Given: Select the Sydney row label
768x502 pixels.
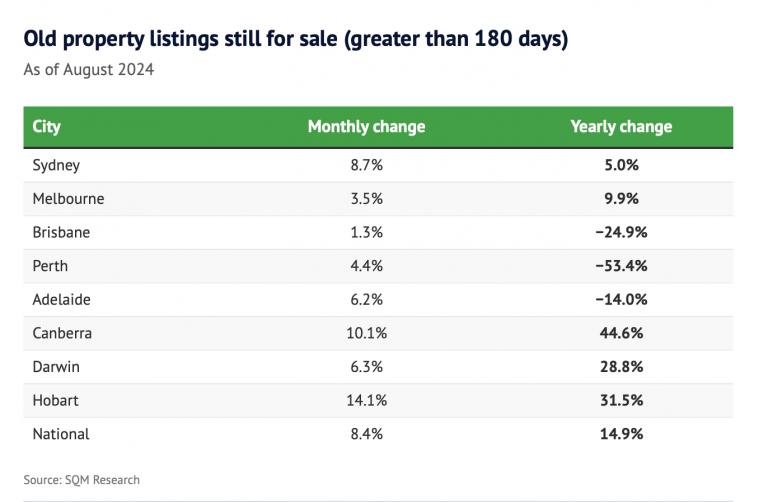Looking at the screenshot, I should (56, 165).
